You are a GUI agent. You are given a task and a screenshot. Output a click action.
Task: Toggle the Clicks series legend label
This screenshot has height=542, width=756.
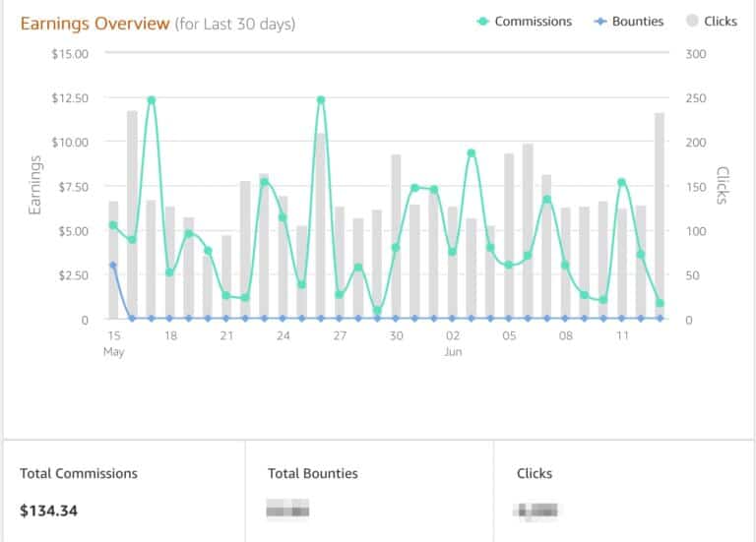(720, 22)
